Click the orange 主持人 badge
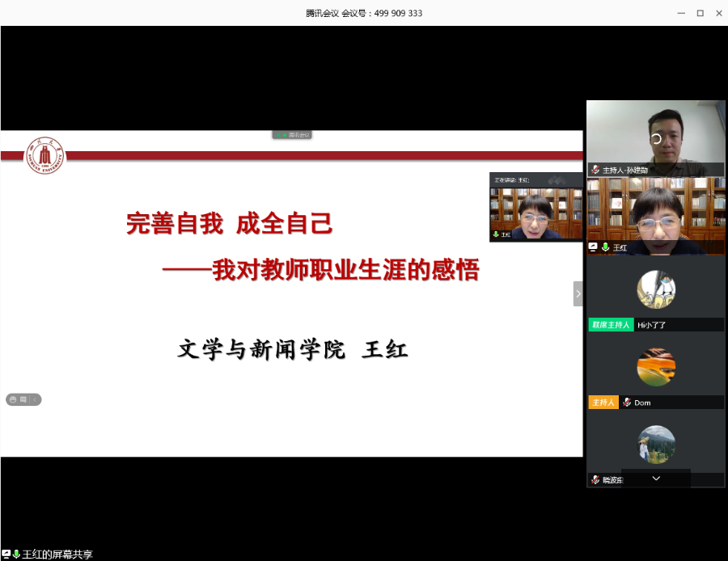The height and width of the screenshot is (561, 728). point(603,403)
